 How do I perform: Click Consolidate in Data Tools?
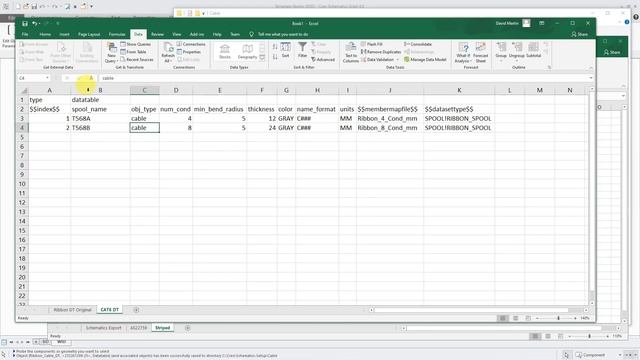point(418,44)
